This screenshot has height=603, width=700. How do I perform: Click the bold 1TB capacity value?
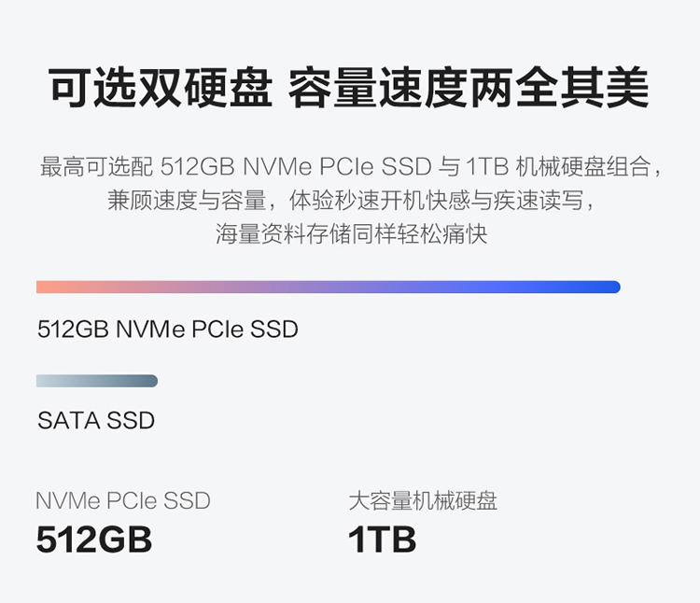tap(382, 540)
